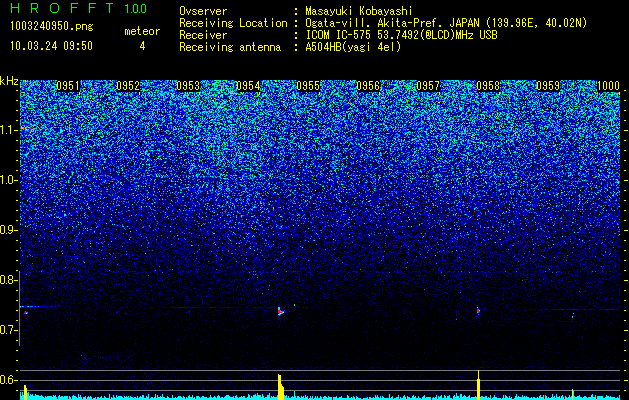This screenshot has height=400, width=629.
Task: Click the meteor echo near 0958
Action: (478, 311)
